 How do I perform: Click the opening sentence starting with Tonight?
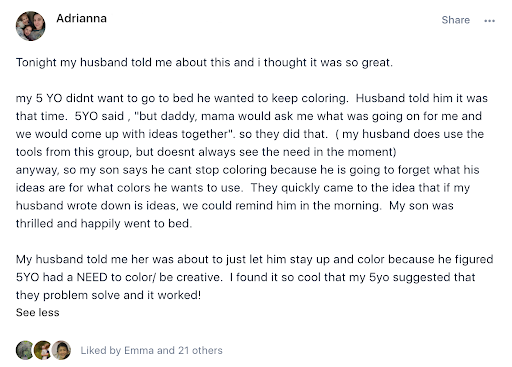point(204,63)
